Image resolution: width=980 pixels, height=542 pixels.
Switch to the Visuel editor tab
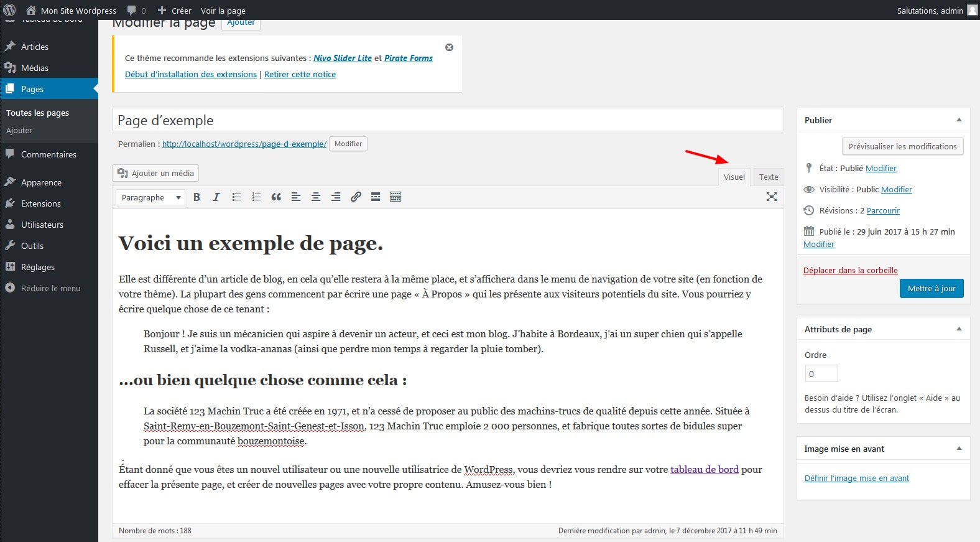734,177
